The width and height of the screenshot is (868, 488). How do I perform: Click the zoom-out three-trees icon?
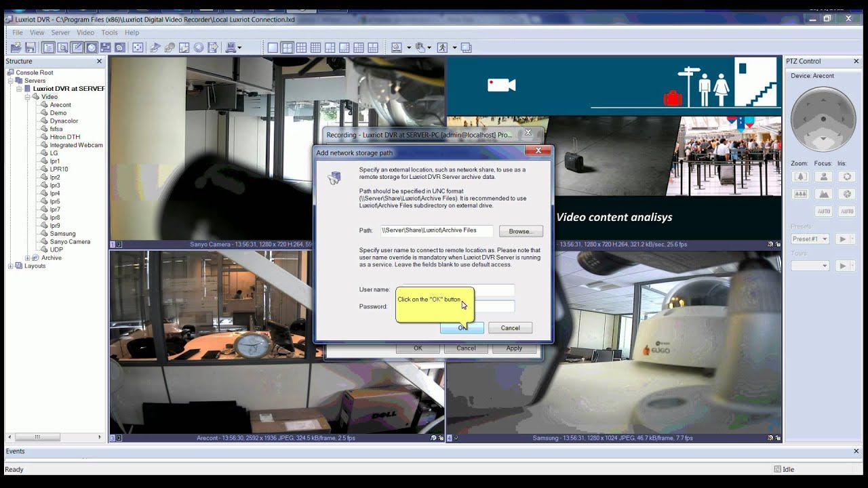point(801,194)
